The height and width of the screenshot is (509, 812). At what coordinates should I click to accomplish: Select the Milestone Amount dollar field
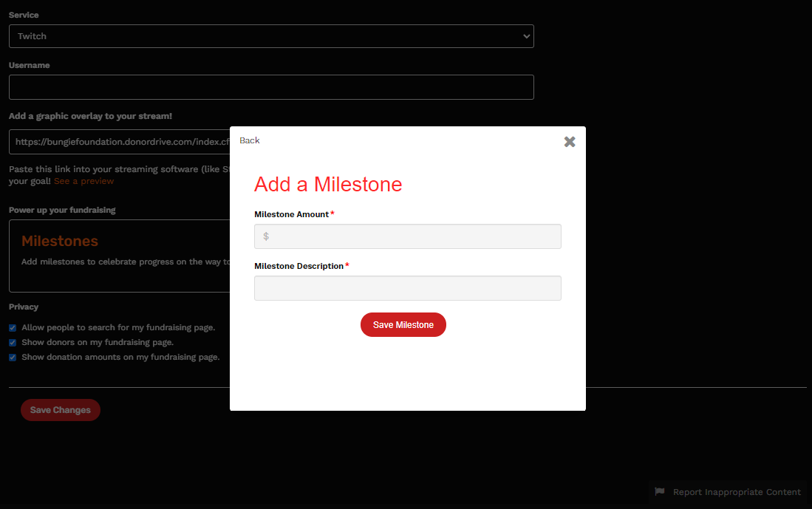coord(407,236)
